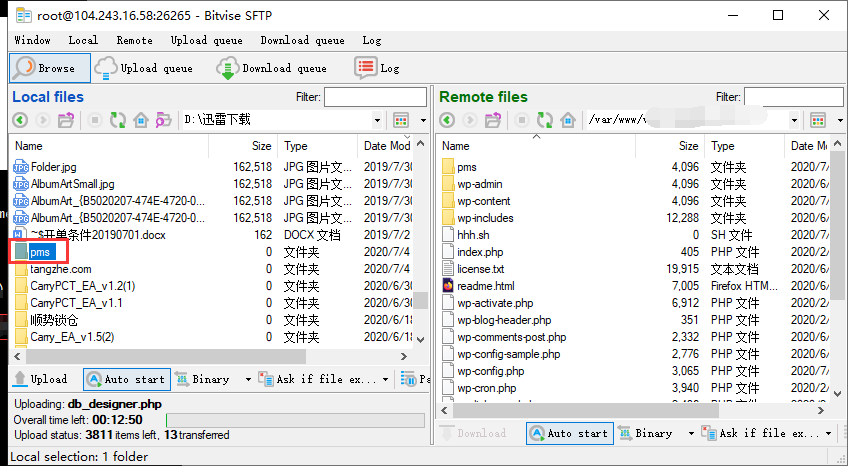The image size is (855, 473).
Task: Go to remote home directory
Action: click(568, 120)
